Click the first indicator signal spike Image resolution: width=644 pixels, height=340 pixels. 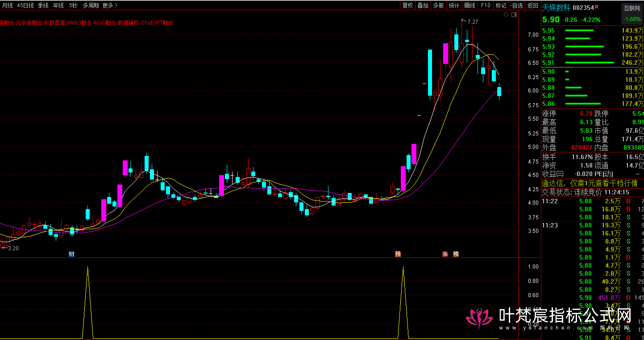(x=87, y=302)
